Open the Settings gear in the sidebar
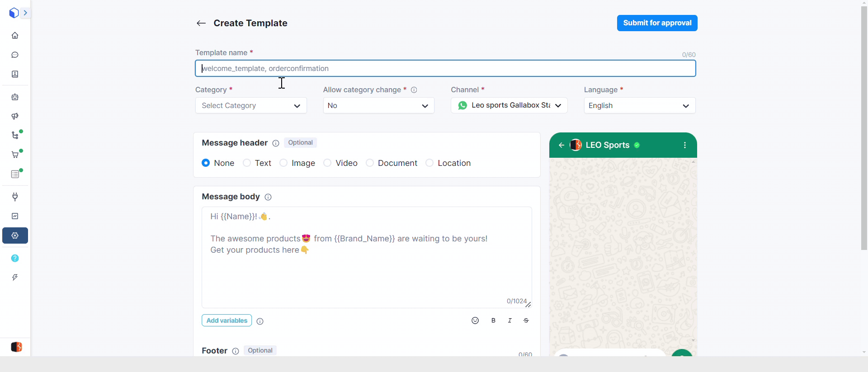Viewport: 868px width, 372px height. pos(15,235)
